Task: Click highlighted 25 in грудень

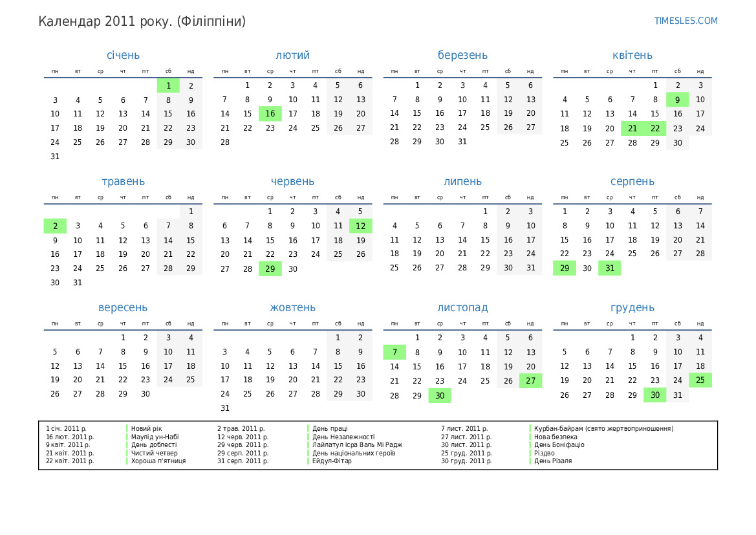Action: (x=700, y=380)
